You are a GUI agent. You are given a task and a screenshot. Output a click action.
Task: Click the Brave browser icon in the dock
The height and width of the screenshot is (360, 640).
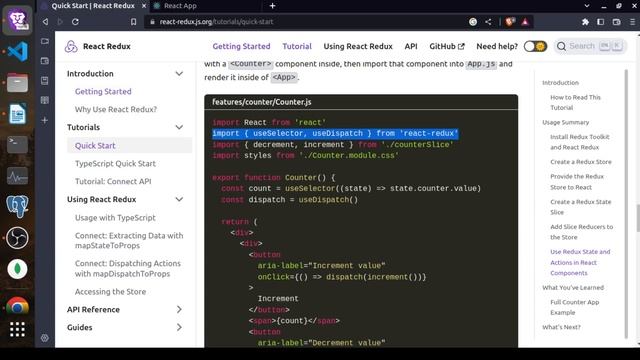[x=17, y=20]
